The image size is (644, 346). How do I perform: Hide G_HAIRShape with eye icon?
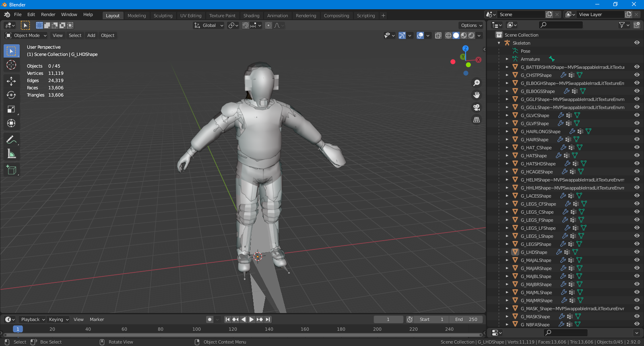(x=637, y=139)
